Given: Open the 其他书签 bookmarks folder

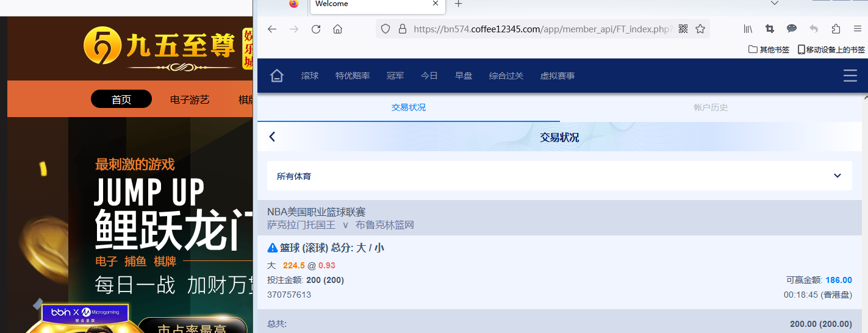Looking at the screenshot, I should click(x=769, y=49).
